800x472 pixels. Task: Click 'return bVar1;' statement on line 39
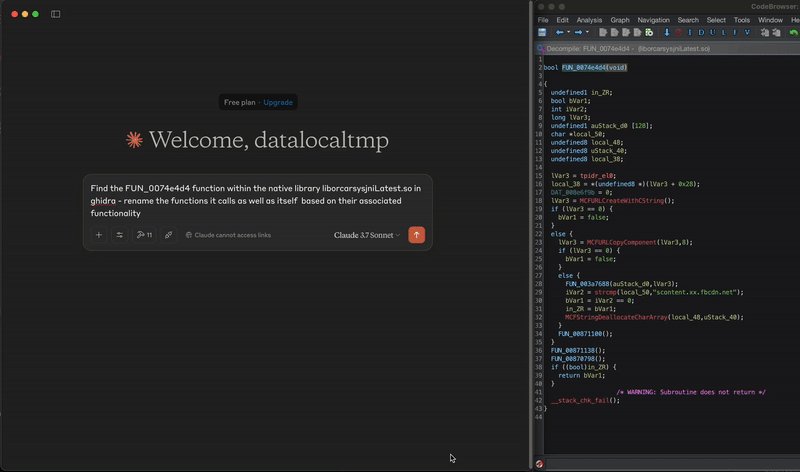click(x=581, y=376)
